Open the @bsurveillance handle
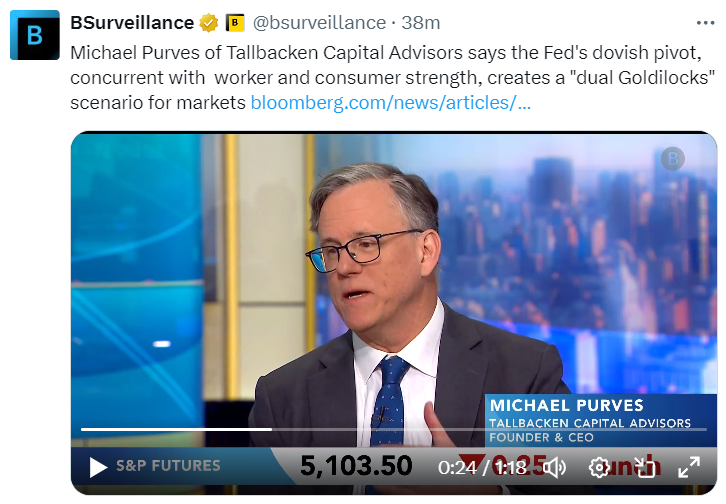The height and width of the screenshot is (504, 726). tap(319, 22)
